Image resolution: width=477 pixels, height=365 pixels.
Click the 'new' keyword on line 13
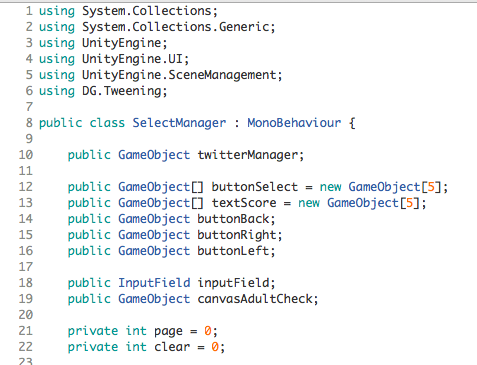[309, 204]
